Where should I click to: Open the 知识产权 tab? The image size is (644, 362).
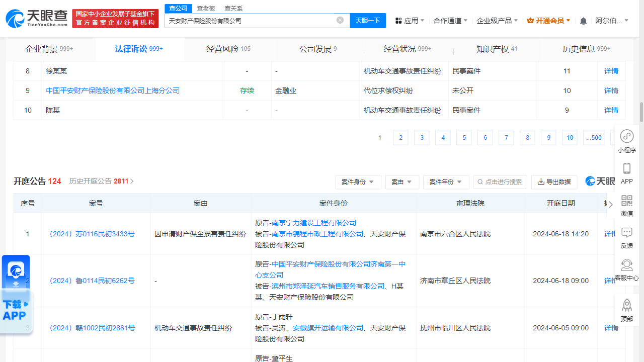(497, 49)
